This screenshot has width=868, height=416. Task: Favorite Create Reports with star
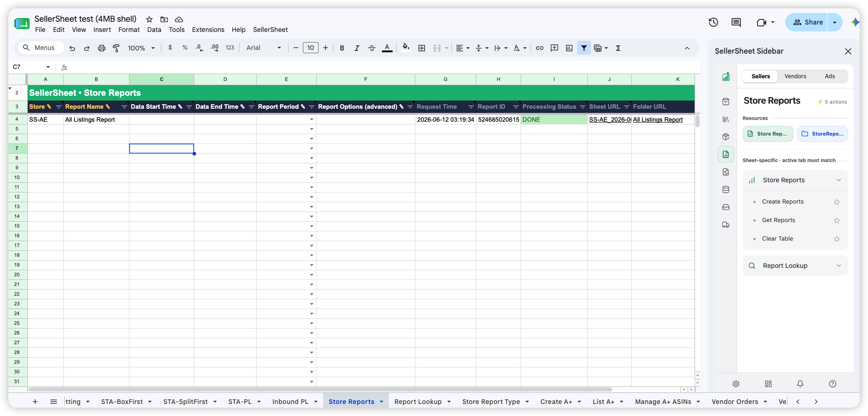837,202
